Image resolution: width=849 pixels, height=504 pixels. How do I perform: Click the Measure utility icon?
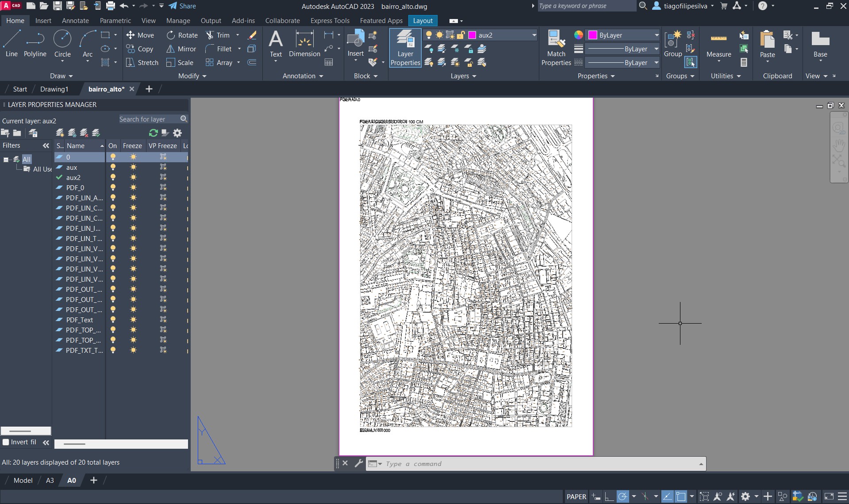coord(718,44)
